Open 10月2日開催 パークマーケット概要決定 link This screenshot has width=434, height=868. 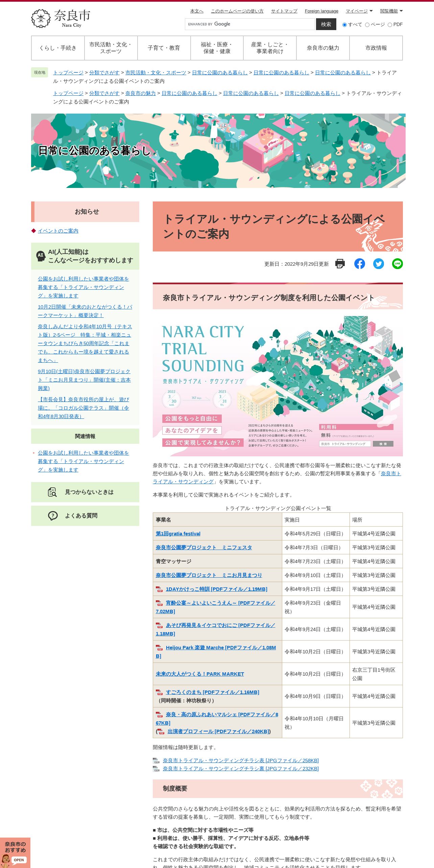pyautogui.click(x=85, y=311)
